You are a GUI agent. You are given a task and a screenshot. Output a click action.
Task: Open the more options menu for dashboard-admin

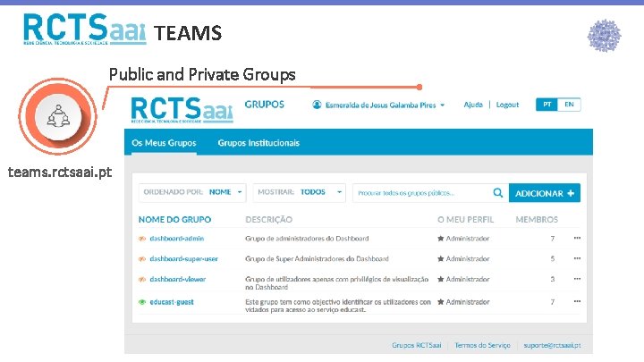click(x=577, y=238)
